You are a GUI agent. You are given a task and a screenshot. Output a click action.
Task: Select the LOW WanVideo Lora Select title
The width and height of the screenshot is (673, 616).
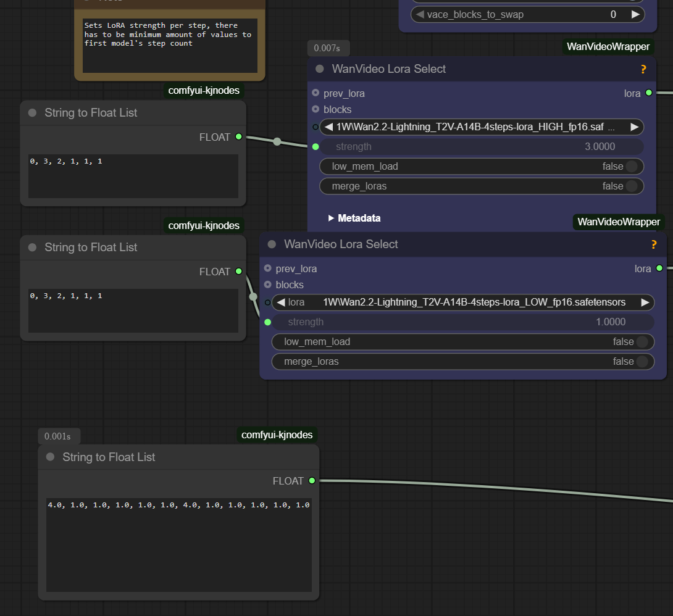point(341,244)
